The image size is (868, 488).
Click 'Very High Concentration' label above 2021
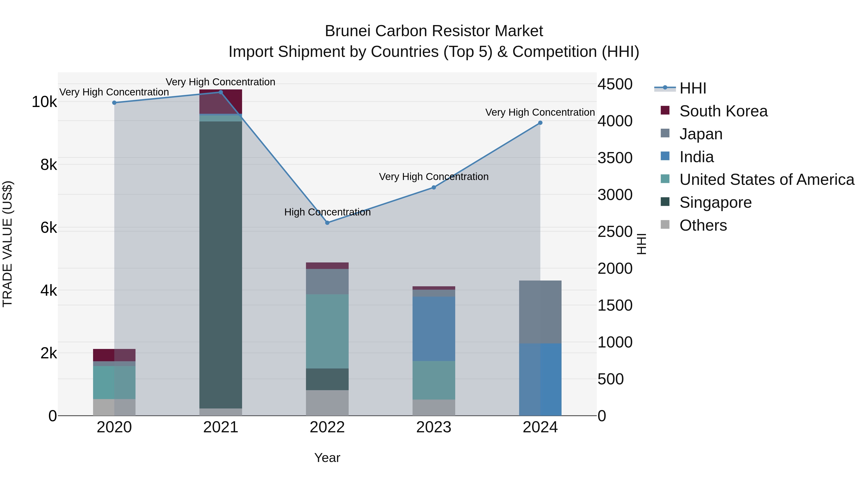pos(220,82)
